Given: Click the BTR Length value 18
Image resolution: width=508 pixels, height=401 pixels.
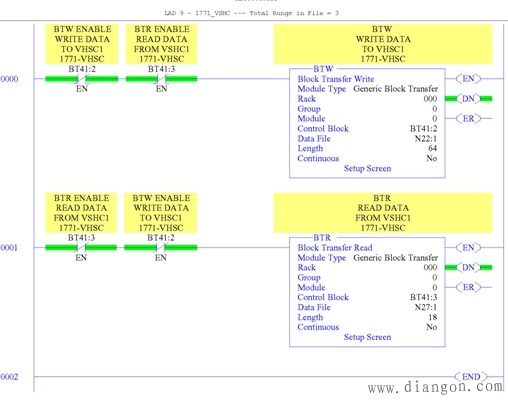Looking at the screenshot, I should tap(433, 317).
